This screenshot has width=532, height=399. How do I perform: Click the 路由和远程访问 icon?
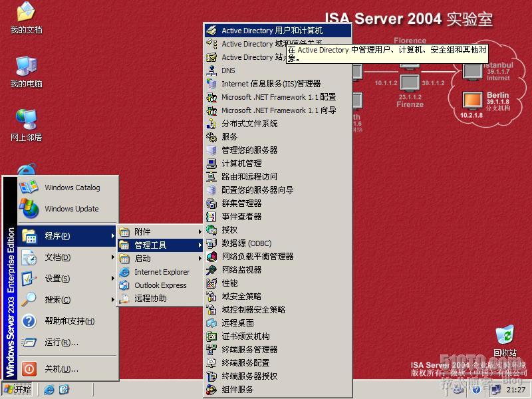[x=211, y=177]
